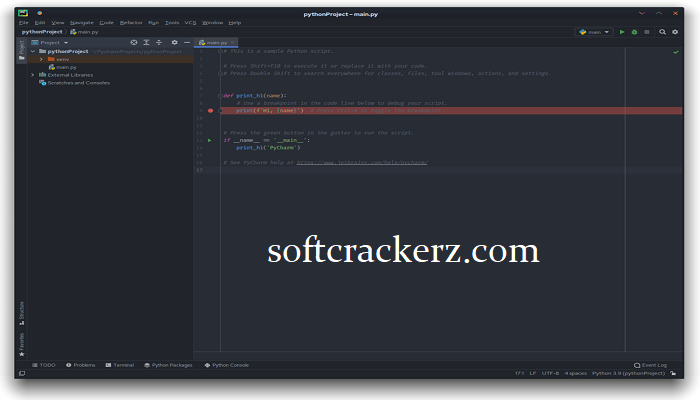Image resolution: width=700 pixels, height=400 pixels.
Task: Open the Help menu
Action: click(x=235, y=23)
